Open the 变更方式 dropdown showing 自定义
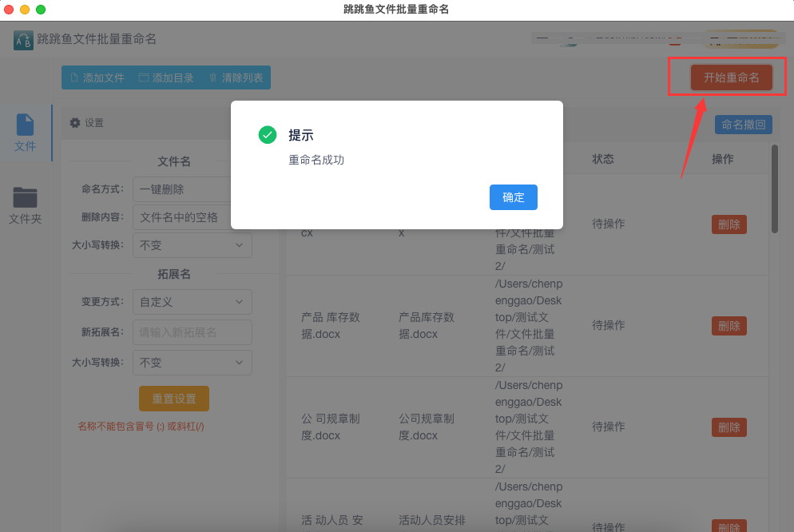The image size is (794, 532). click(193, 302)
